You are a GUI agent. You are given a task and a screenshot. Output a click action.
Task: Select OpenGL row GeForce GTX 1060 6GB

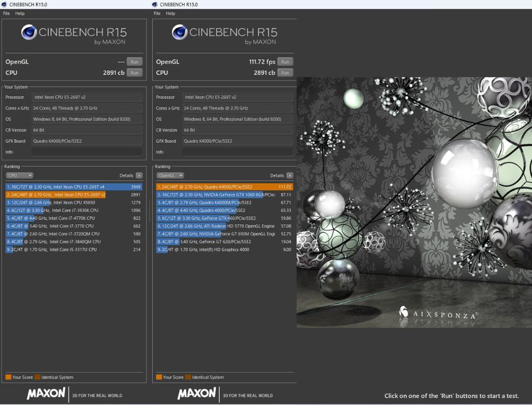click(x=224, y=194)
